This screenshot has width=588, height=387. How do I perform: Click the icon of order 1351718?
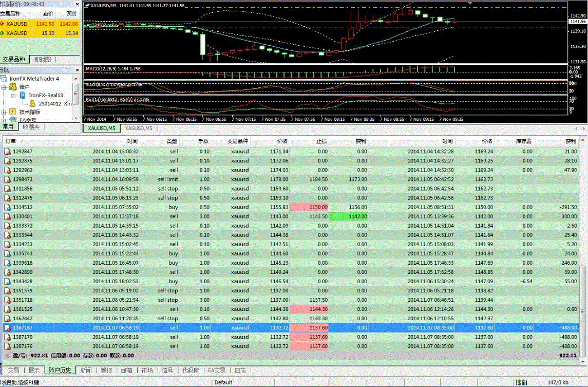click(7, 300)
